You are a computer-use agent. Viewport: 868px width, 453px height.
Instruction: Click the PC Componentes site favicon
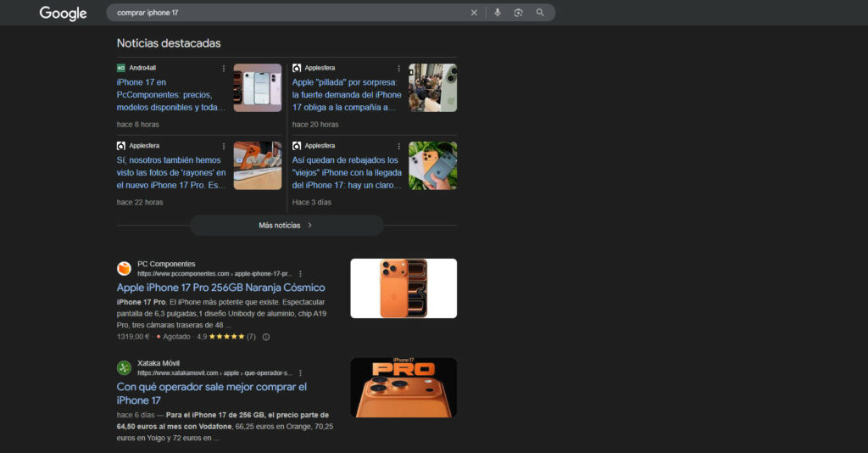click(x=124, y=268)
